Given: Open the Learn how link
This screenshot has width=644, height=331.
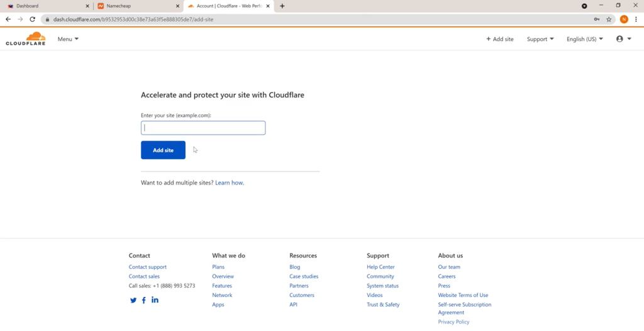Looking at the screenshot, I should click(x=230, y=182).
